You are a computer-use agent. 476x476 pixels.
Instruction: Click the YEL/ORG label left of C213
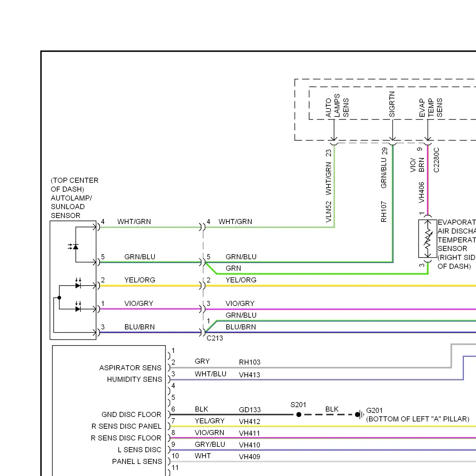140,280
